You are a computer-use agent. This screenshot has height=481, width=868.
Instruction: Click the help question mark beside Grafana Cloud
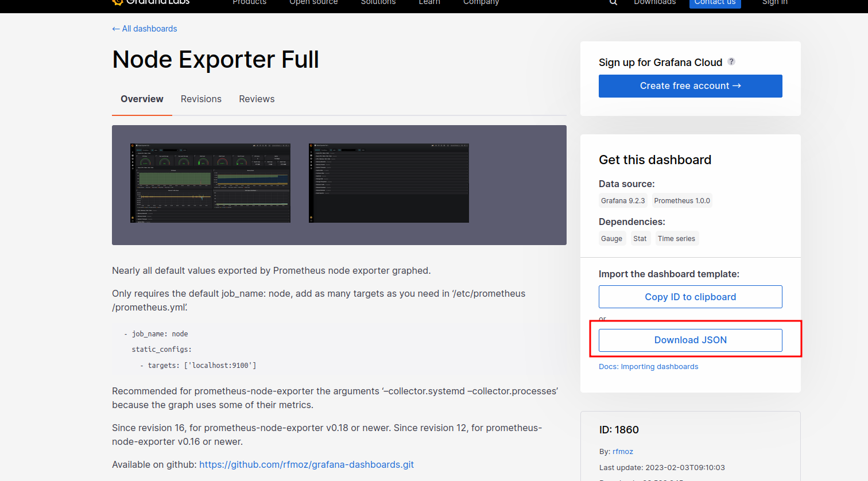click(731, 61)
